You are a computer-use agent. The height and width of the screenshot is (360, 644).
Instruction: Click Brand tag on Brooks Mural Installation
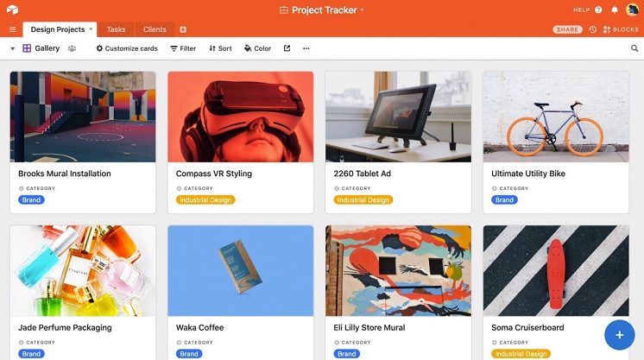pyautogui.click(x=31, y=199)
